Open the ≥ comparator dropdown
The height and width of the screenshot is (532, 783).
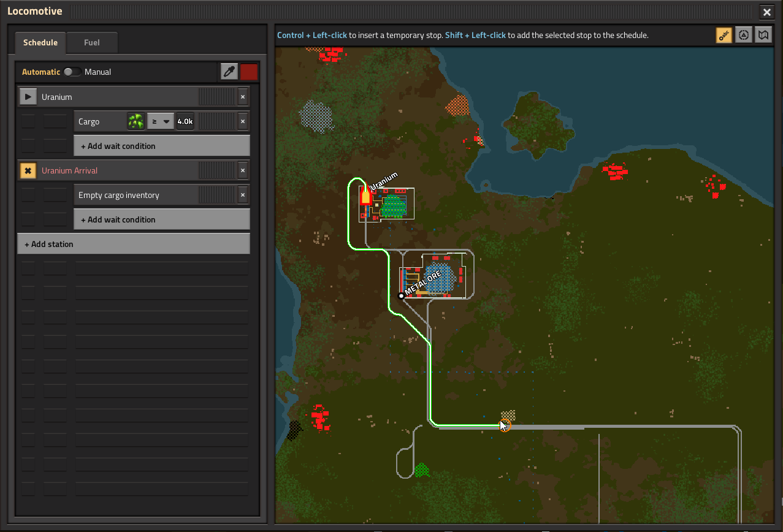click(161, 121)
